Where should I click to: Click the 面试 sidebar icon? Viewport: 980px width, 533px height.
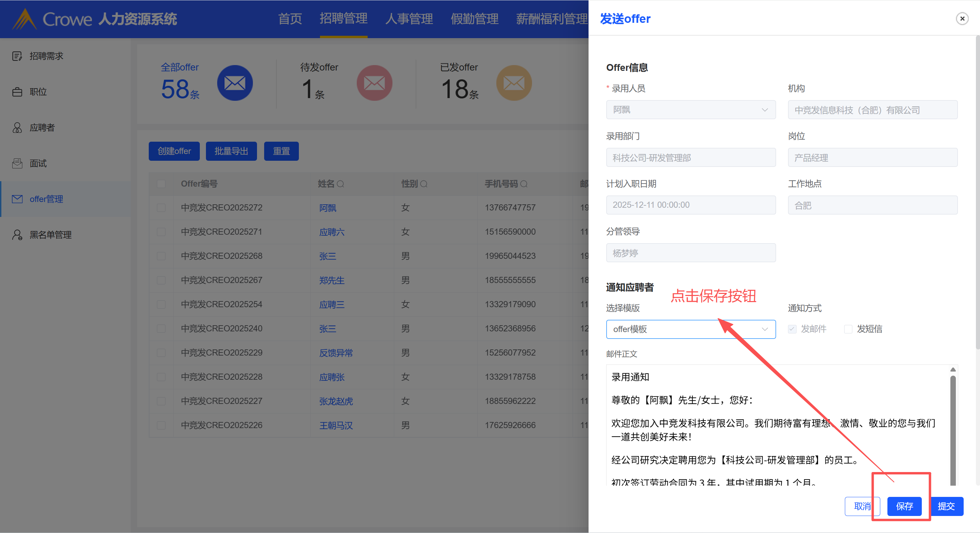click(17, 163)
